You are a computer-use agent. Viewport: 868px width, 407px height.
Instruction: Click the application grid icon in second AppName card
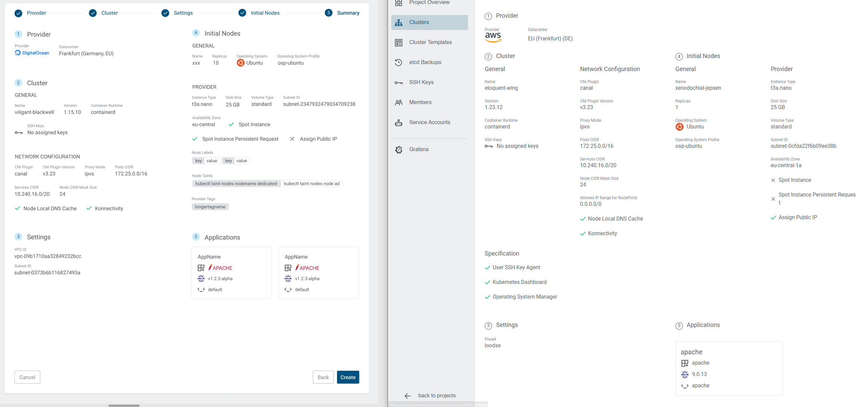click(288, 268)
